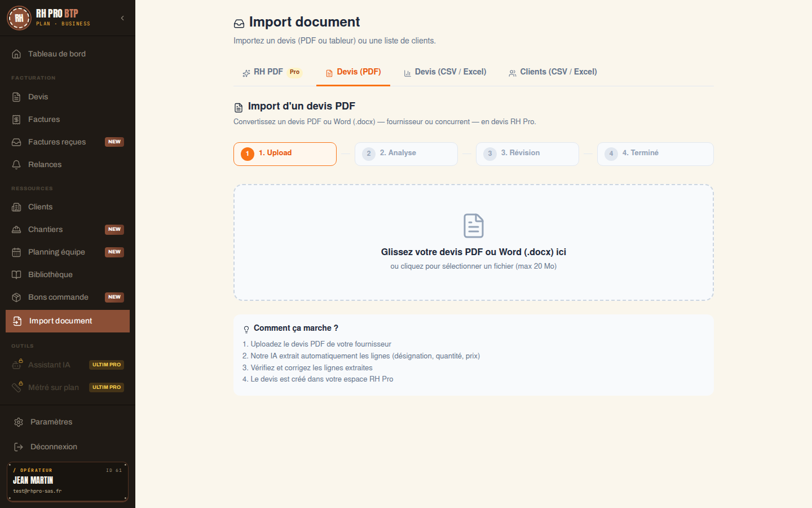Click the Bons commande box icon
The width and height of the screenshot is (812, 508).
click(16, 297)
